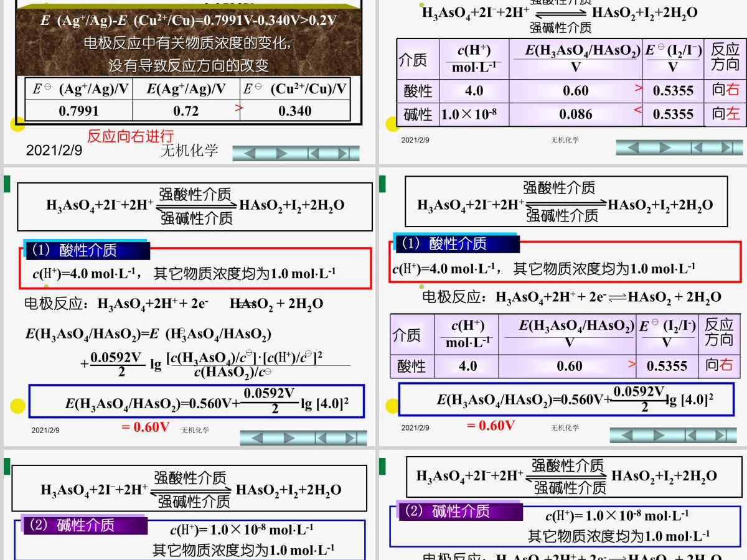The width and height of the screenshot is (747, 560).
Task: Click previous-slide arrow on the Ag+/Ag slide
Action: 250,153
